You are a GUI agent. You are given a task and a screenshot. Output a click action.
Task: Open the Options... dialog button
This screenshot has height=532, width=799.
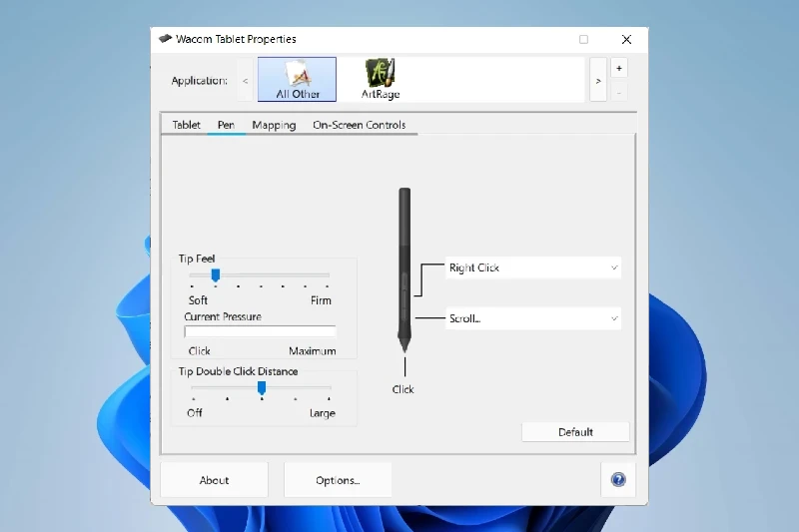pos(338,480)
